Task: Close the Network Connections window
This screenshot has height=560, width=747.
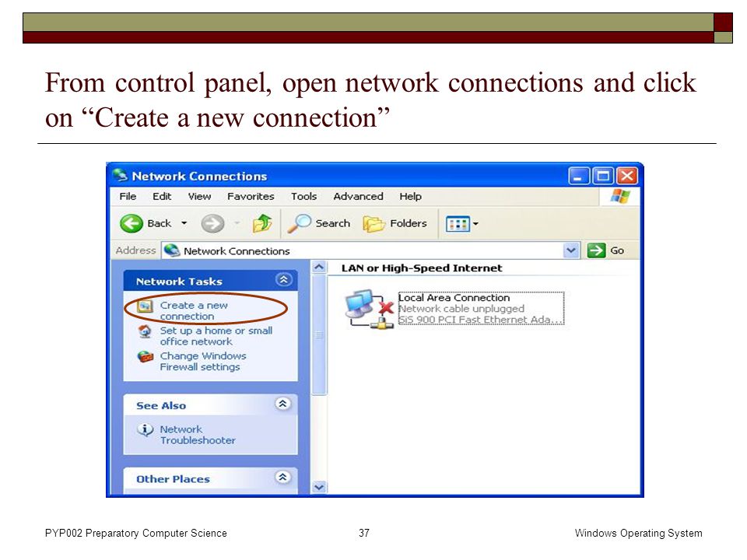Action: (x=627, y=177)
